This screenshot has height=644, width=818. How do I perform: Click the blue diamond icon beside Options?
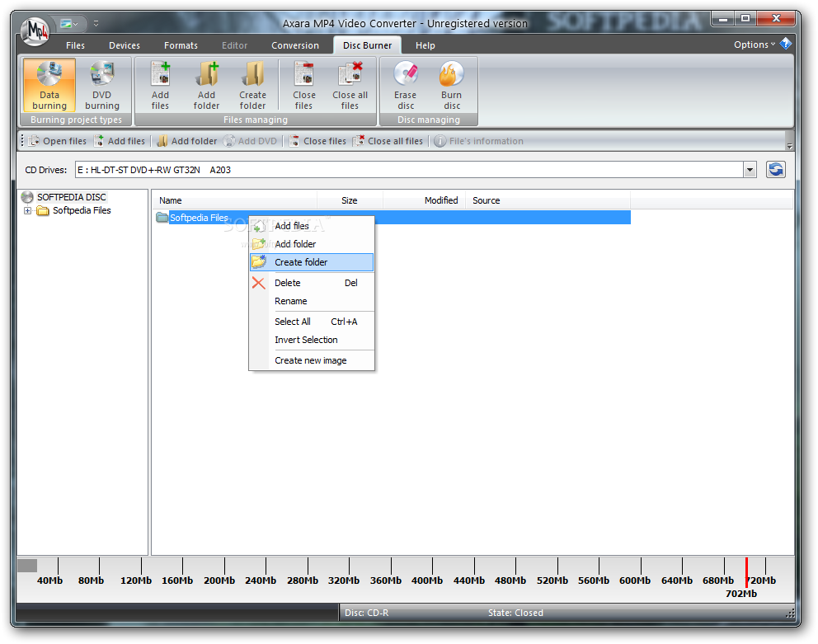point(786,44)
